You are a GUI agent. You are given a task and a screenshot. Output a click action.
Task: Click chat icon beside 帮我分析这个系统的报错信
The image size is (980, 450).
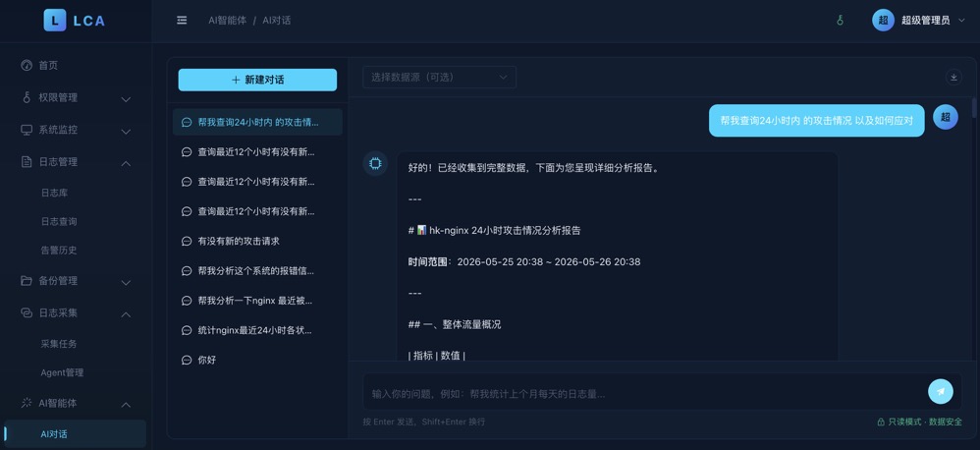[187, 270]
